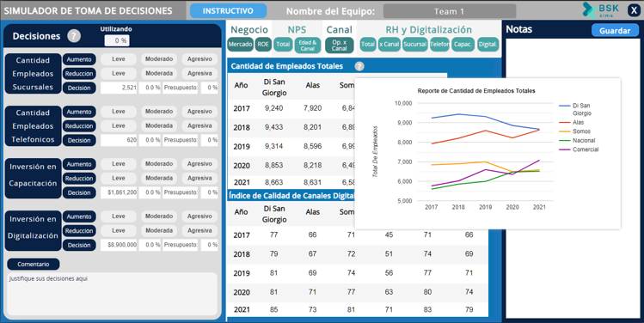Open the Op. x Canal report
644x323 pixels.
point(340,46)
